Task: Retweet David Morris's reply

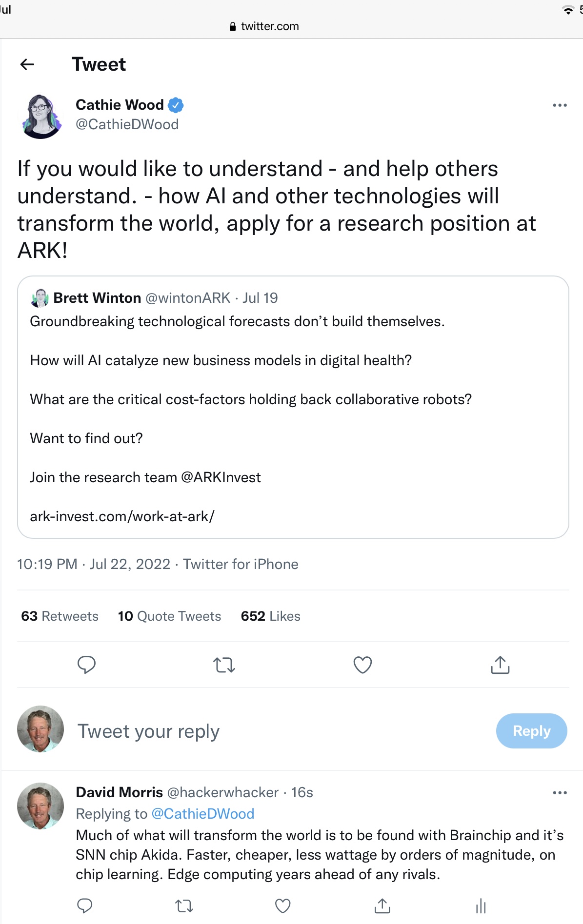Action: [x=184, y=906]
